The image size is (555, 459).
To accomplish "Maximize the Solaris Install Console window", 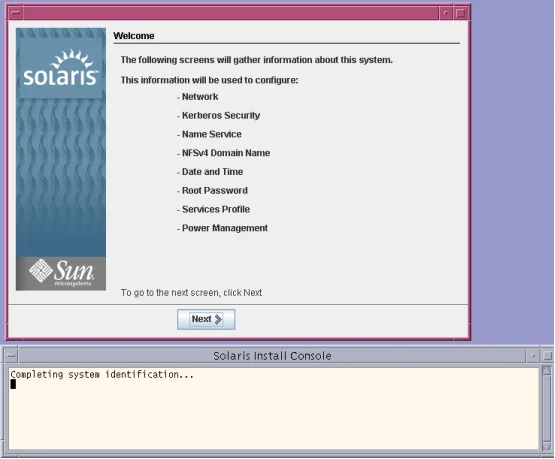I will click(547, 356).
